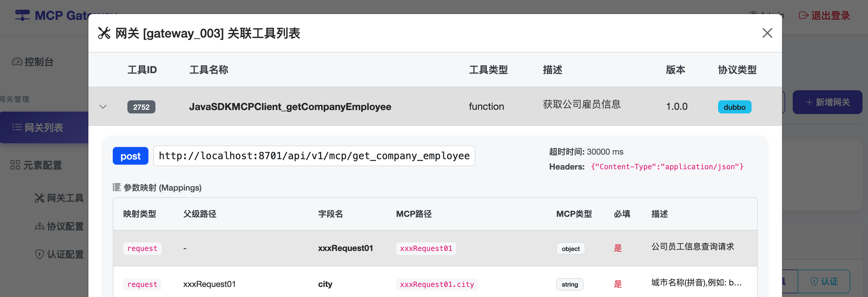Click the blue post method badge
Screen dimensions: 868x297
pyautogui.click(x=130, y=156)
